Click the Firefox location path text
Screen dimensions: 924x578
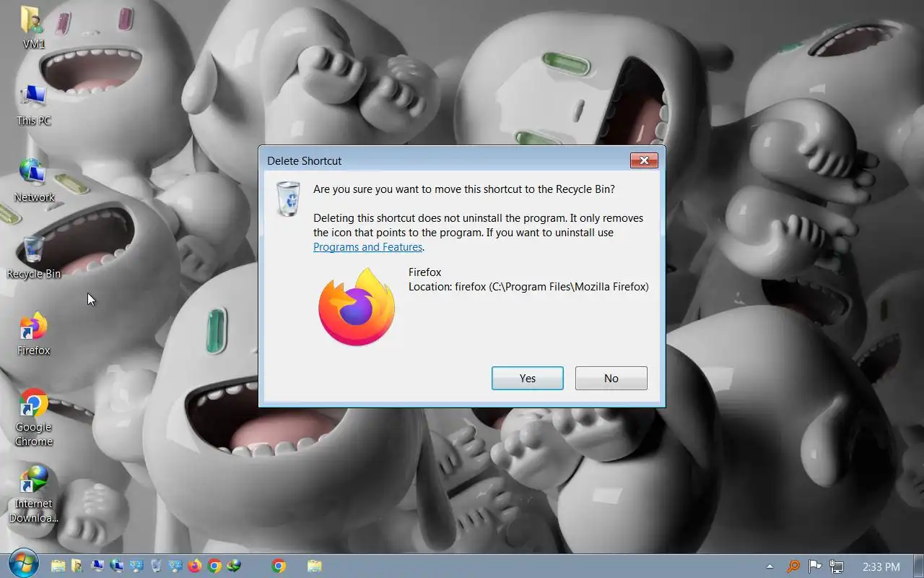528,287
